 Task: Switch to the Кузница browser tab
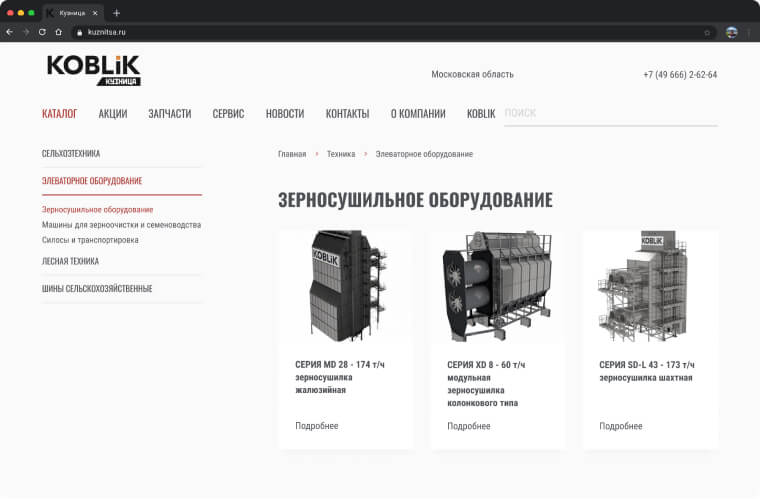(73, 13)
